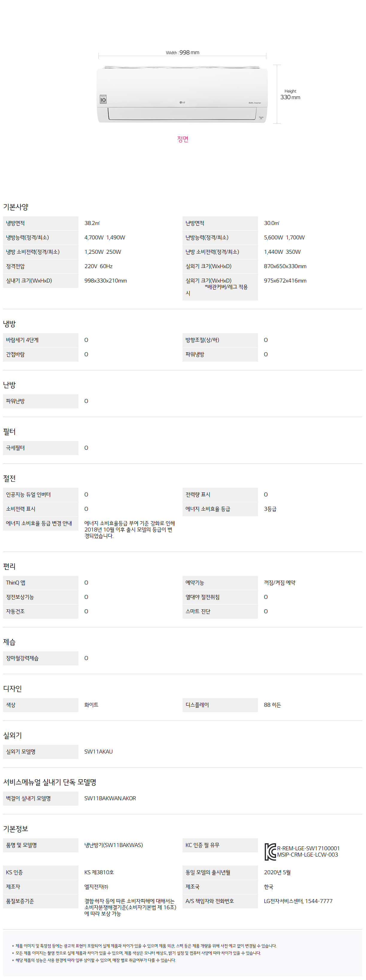Click the 에너지 소비효율 등급 변경 안내 label

coord(39,523)
